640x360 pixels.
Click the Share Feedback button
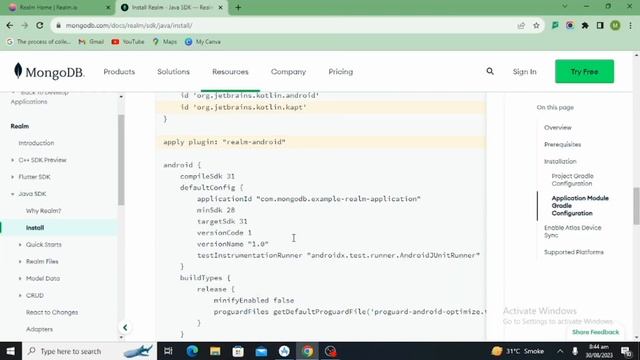596,332
